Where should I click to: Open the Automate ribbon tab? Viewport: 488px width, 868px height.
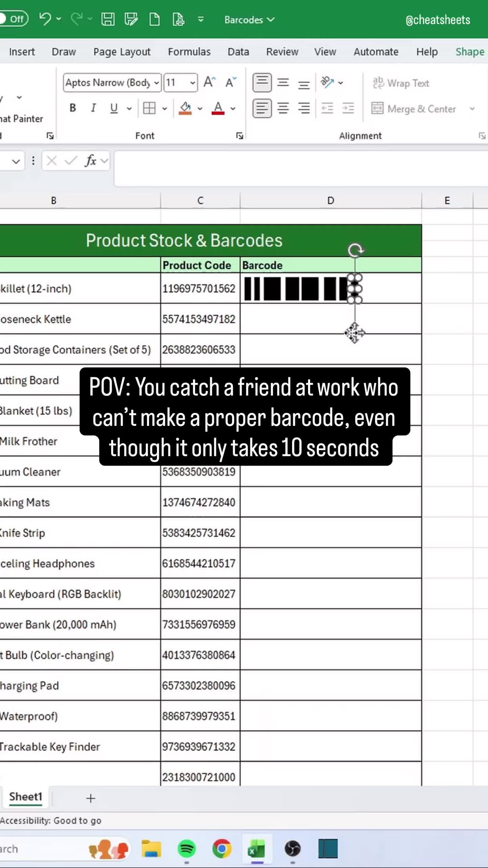click(376, 52)
